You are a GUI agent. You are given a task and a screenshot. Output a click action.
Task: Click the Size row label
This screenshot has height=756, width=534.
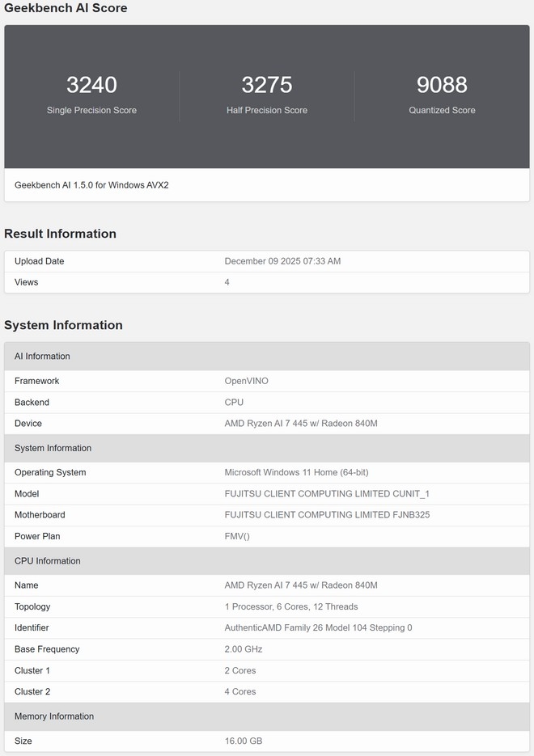23,741
